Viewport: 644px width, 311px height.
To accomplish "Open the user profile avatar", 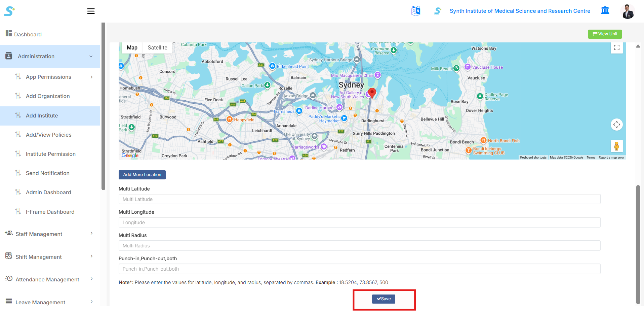I will click(628, 11).
